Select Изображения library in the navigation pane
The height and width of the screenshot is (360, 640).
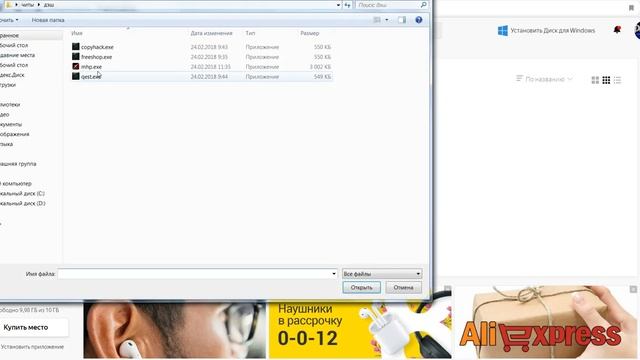(15, 134)
